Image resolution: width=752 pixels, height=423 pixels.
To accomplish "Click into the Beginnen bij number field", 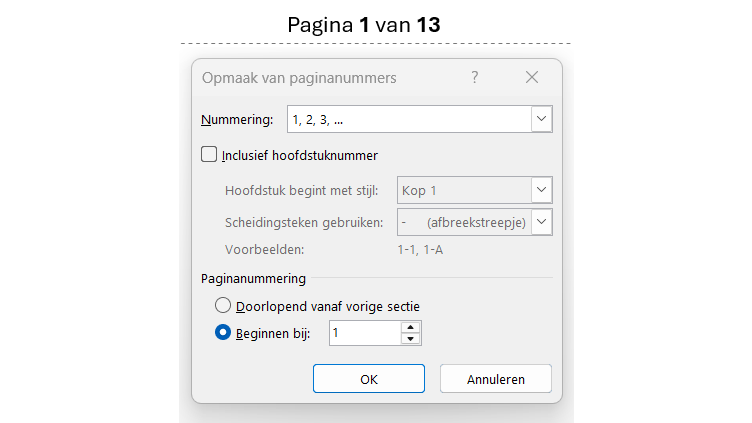I will 363,333.
